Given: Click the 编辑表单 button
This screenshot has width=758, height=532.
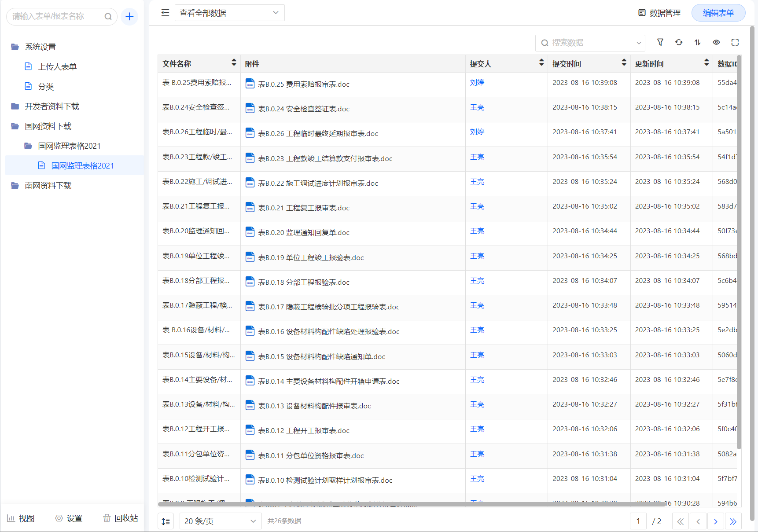Looking at the screenshot, I should (718, 13).
